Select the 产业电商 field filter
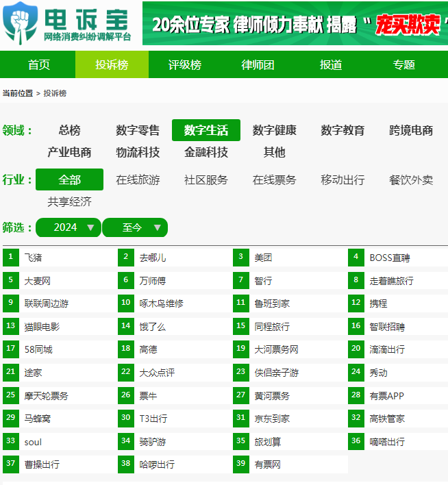Image resolution: width=448 pixels, height=485 pixels. (x=70, y=152)
